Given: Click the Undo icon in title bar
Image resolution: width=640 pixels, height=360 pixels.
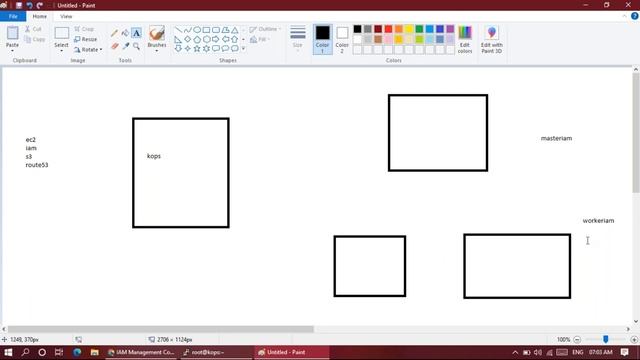Looking at the screenshot, I should (29, 5).
